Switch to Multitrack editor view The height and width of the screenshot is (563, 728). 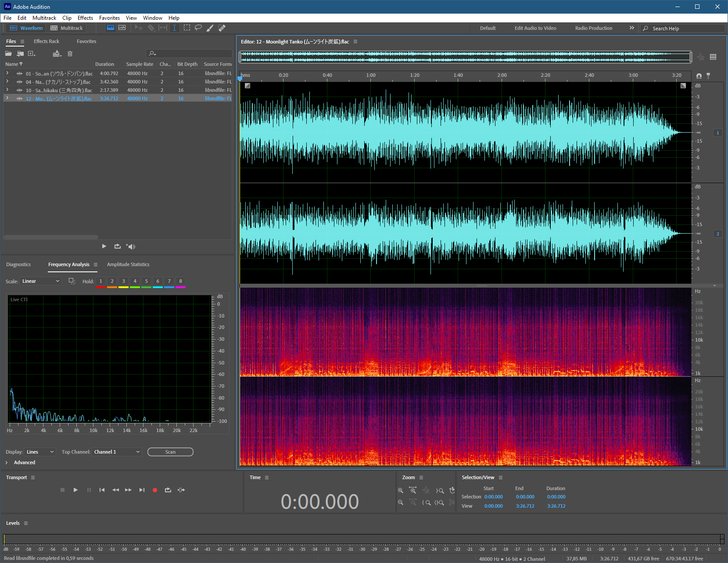67,28
